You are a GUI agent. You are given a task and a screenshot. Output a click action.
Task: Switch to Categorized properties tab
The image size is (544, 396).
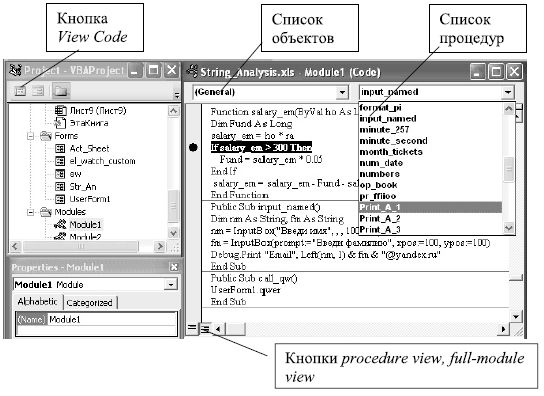pos(90,303)
